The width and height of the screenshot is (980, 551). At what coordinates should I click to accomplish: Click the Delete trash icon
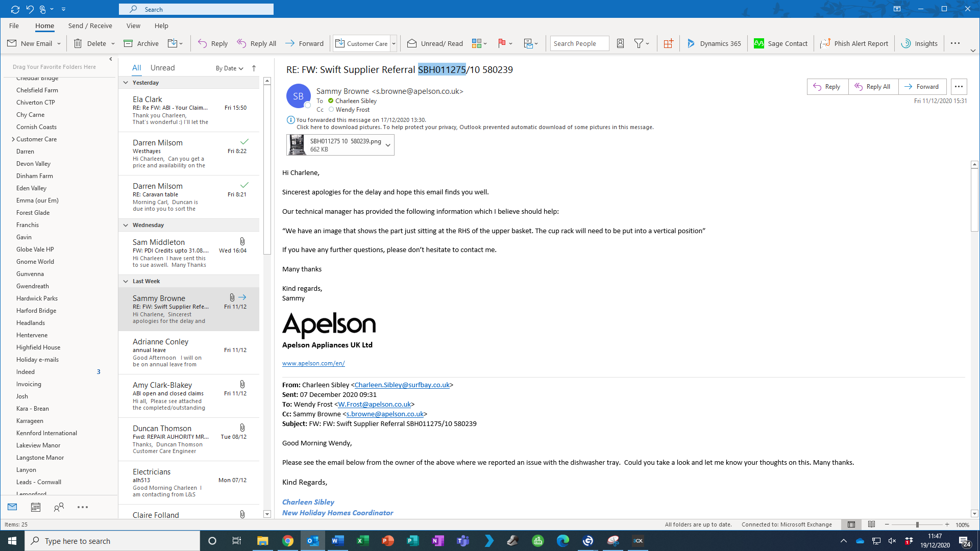pos(78,43)
